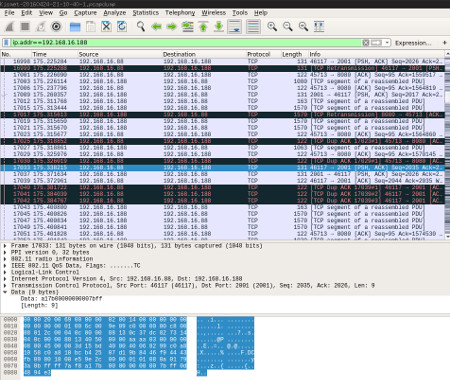Click the stop capture square icon
This screenshot has width=450, height=380.
coord(25,27)
